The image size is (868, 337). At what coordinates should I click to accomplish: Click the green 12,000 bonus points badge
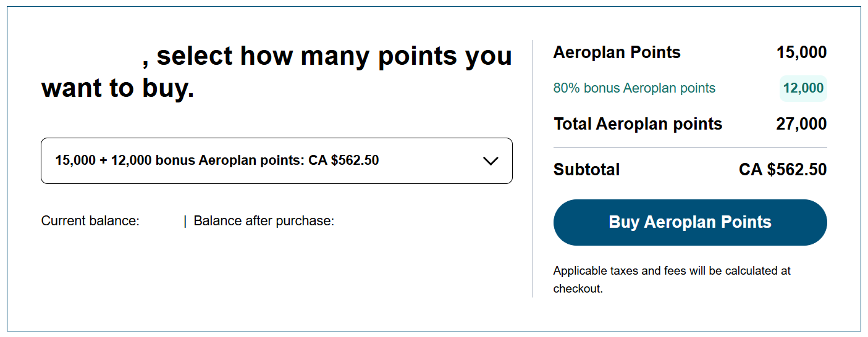[x=803, y=88]
